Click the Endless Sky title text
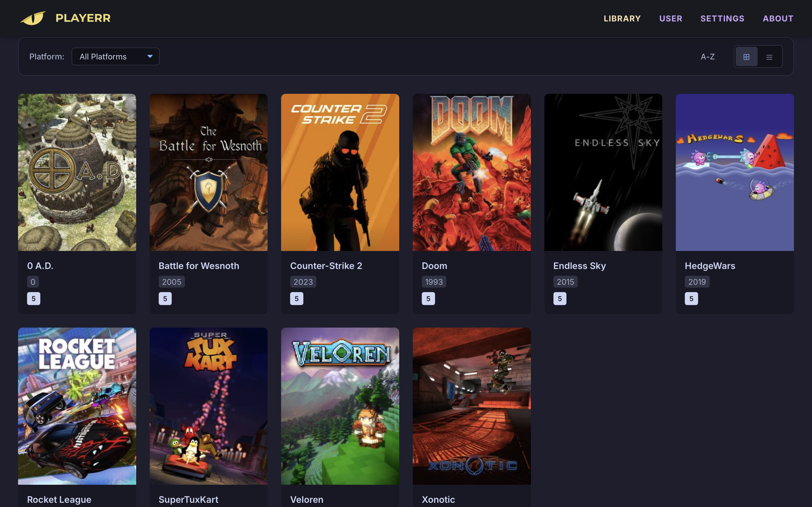The image size is (812, 507). 579,266
